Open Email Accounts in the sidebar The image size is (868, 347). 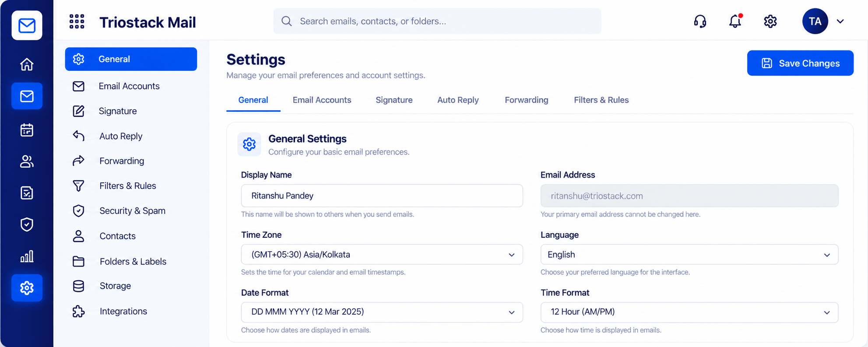131,86
